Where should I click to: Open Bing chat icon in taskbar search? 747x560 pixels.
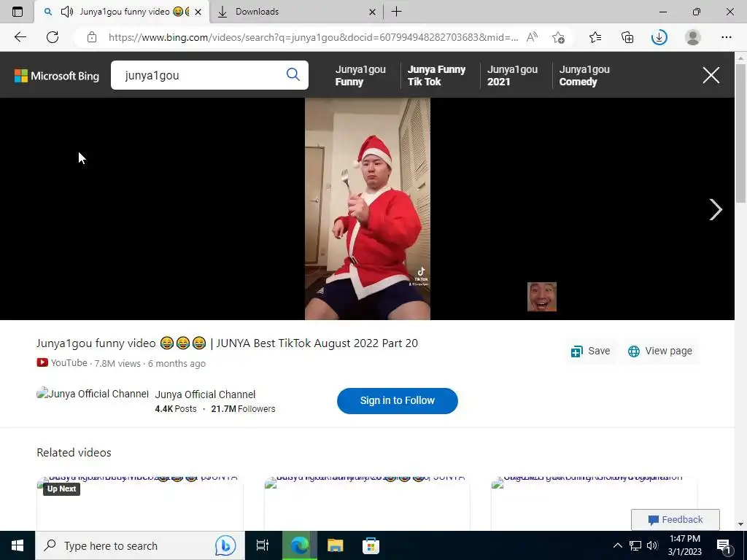tap(225, 545)
